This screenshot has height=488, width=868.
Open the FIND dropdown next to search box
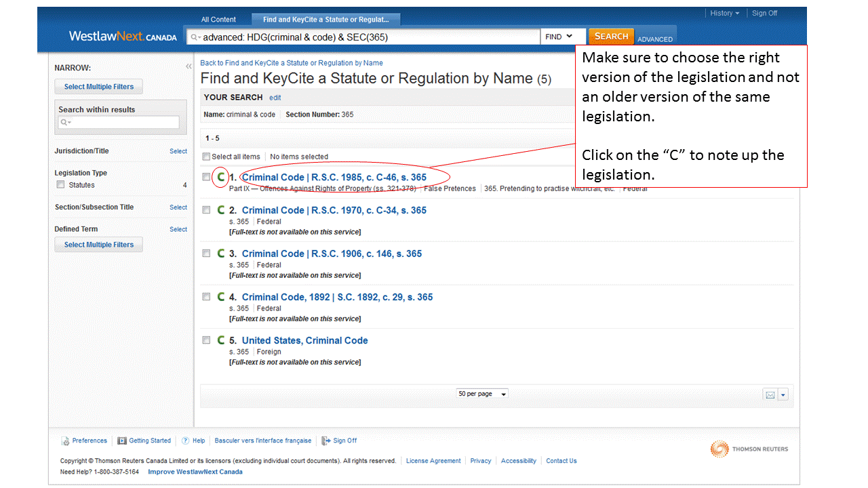[563, 37]
